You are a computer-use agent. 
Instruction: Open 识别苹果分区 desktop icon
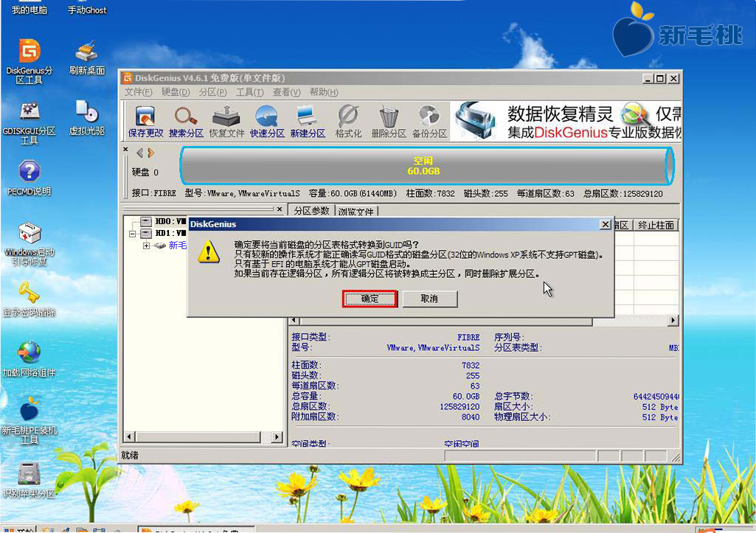(30, 481)
